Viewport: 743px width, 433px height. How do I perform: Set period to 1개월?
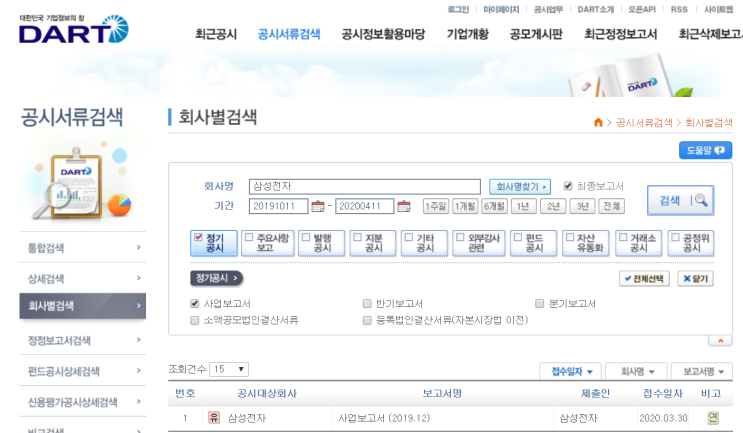[465, 206]
